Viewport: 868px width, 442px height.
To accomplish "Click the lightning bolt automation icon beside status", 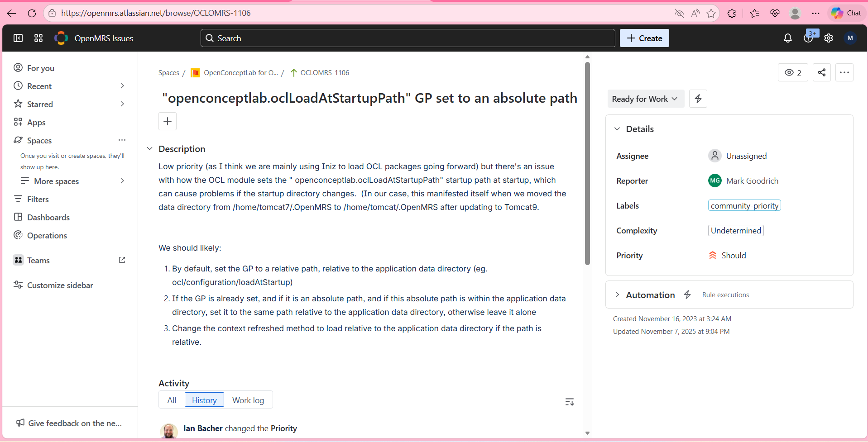I will click(x=698, y=99).
